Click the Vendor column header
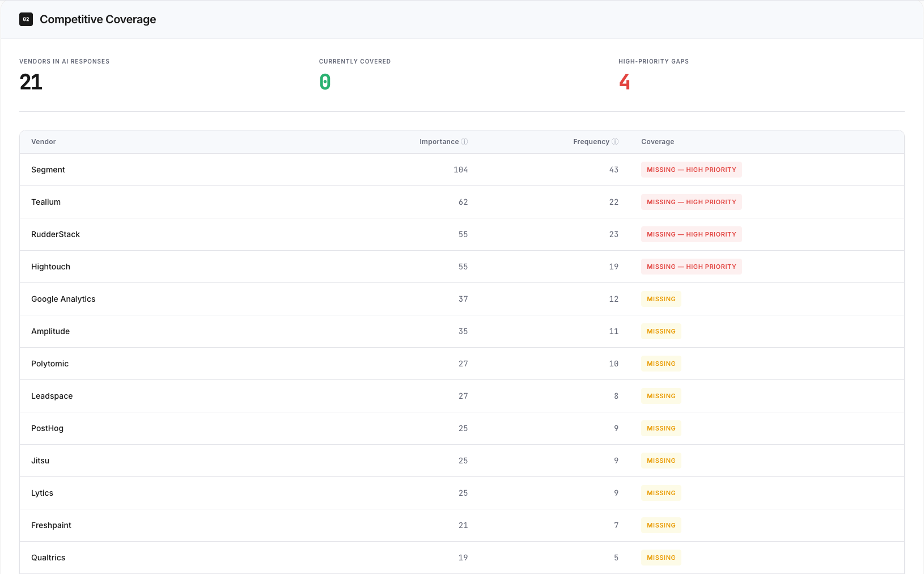924x574 pixels. (44, 142)
